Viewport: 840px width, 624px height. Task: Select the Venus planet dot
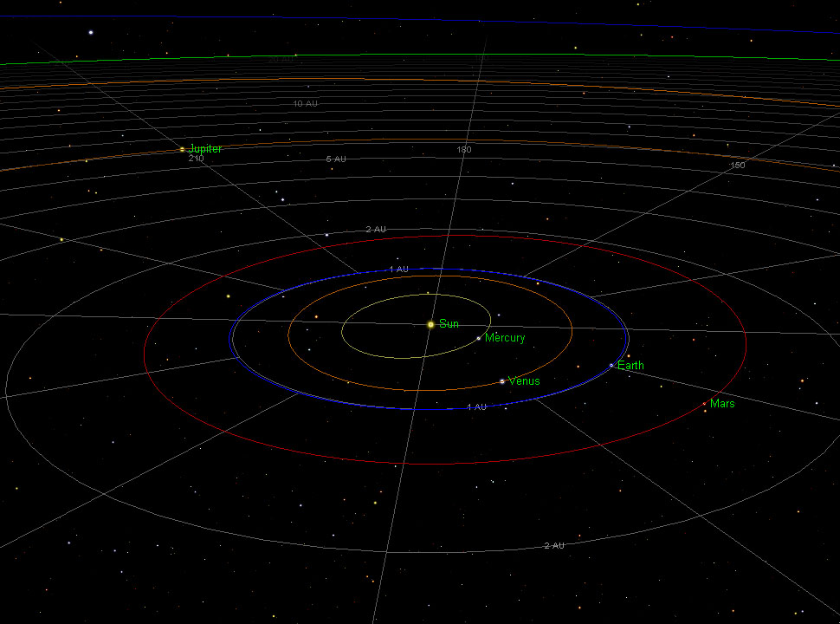502,381
